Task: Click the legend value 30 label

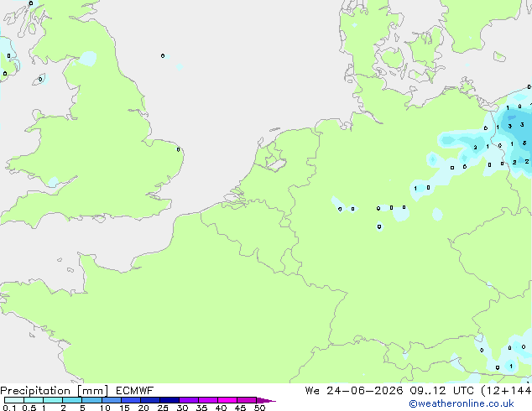Action: [x=182, y=408]
